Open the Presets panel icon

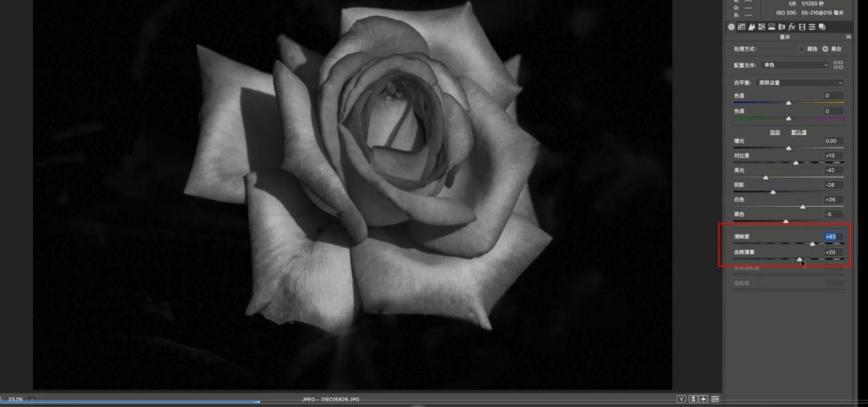[812, 26]
